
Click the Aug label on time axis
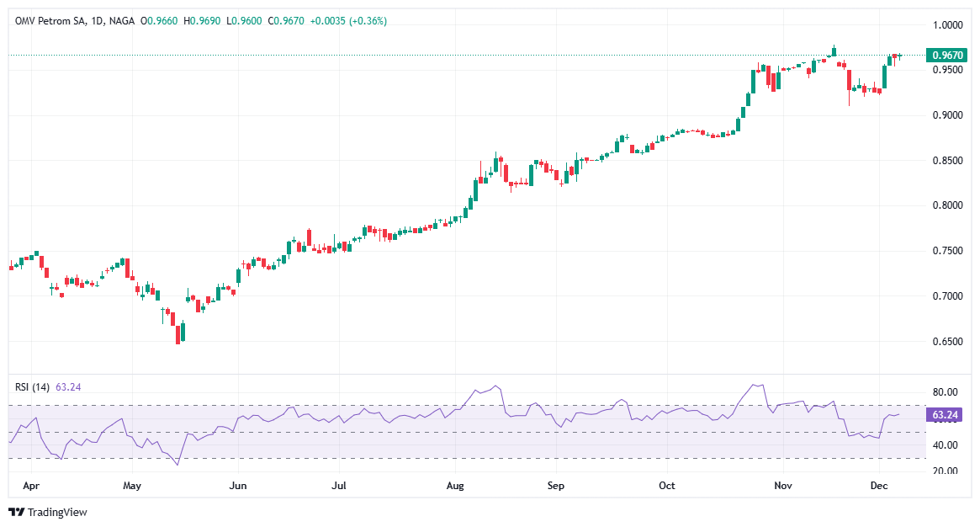[x=455, y=486]
